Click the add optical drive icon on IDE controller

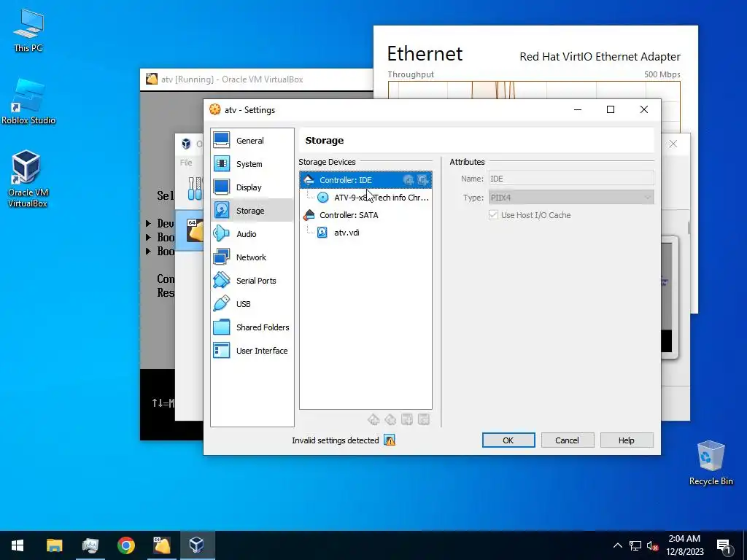pyautogui.click(x=409, y=180)
